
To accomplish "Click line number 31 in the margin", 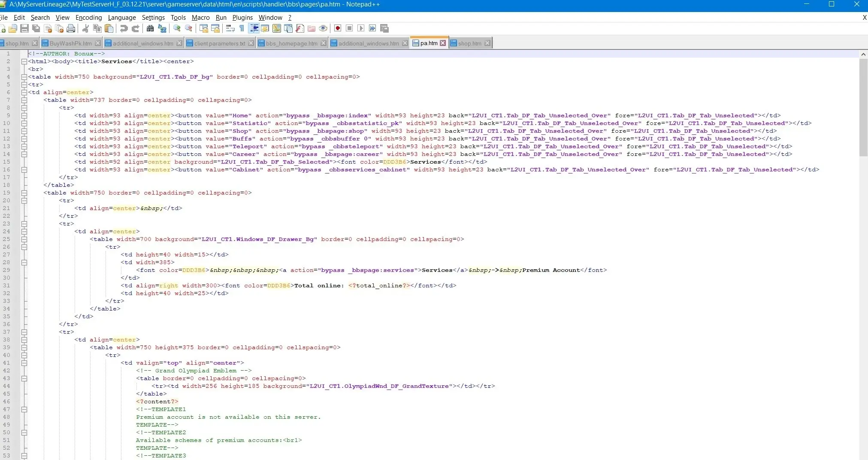I will [x=6, y=286].
